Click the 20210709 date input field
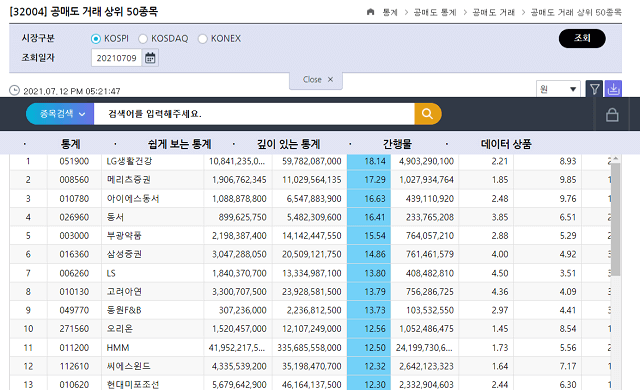Viewport: 640px width, 390px height. tap(116, 58)
